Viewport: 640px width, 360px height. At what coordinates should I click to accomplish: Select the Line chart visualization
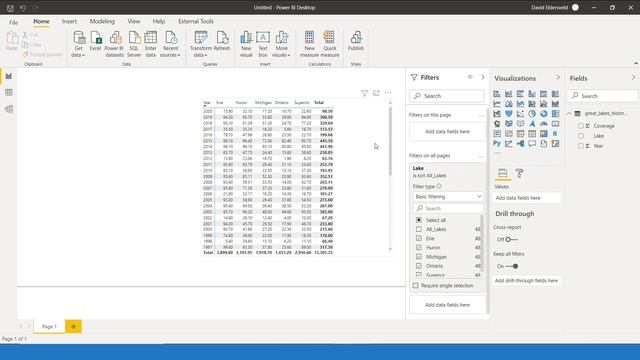(x=497, y=104)
